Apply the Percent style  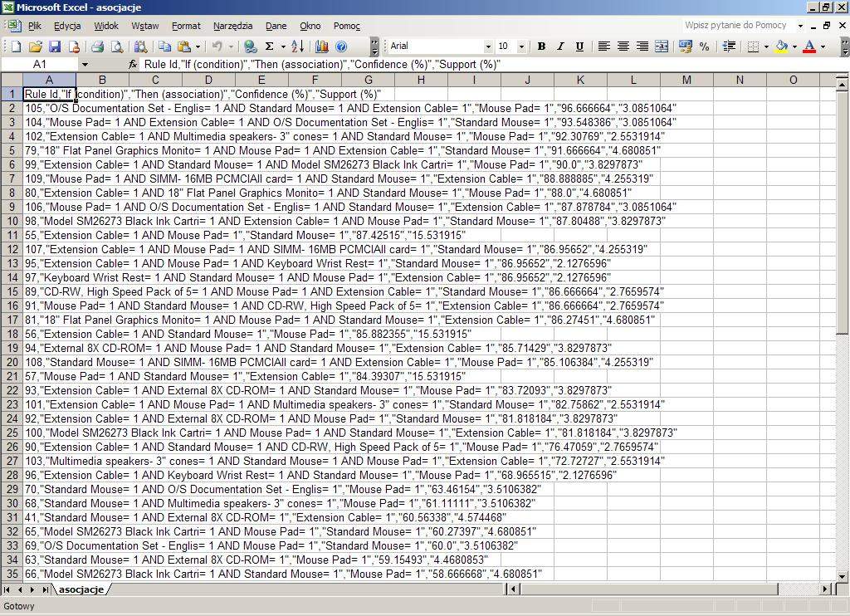(704, 46)
